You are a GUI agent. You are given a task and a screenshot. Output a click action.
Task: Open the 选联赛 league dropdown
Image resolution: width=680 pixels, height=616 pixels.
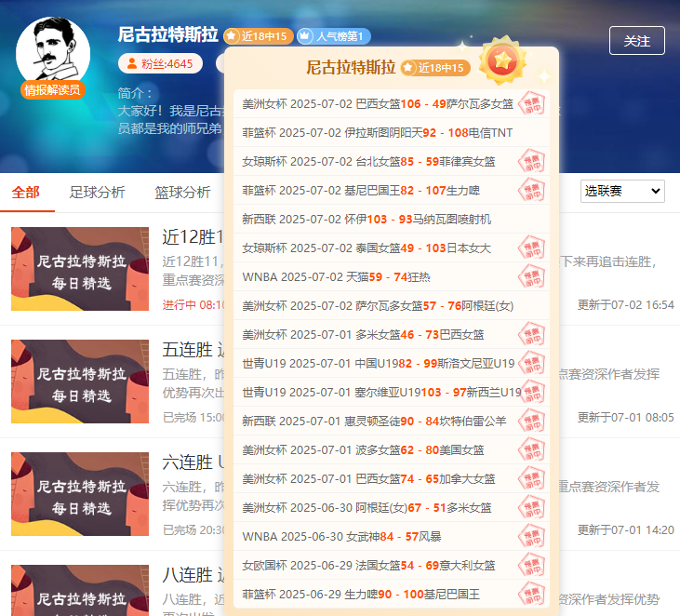click(622, 191)
